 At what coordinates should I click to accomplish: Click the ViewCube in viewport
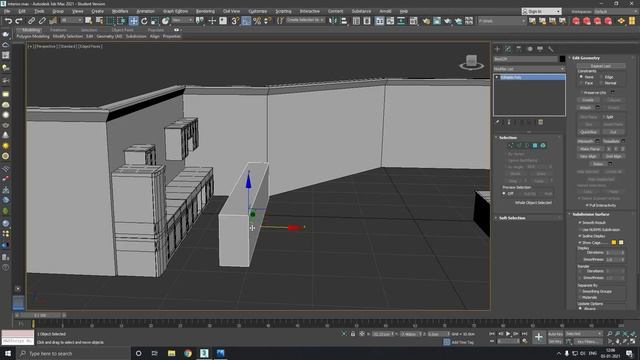click(x=471, y=62)
